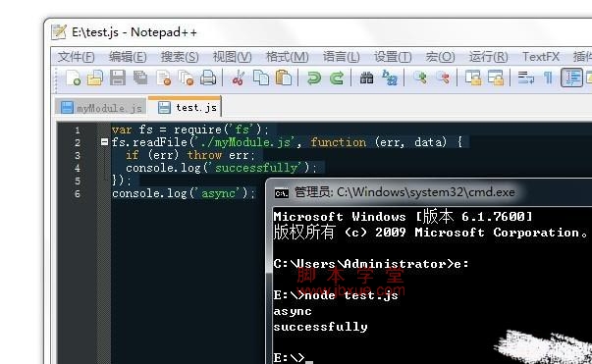Click 'Microsoft Windows' version line in cmd
The image size is (592, 364).
coord(403,217)
